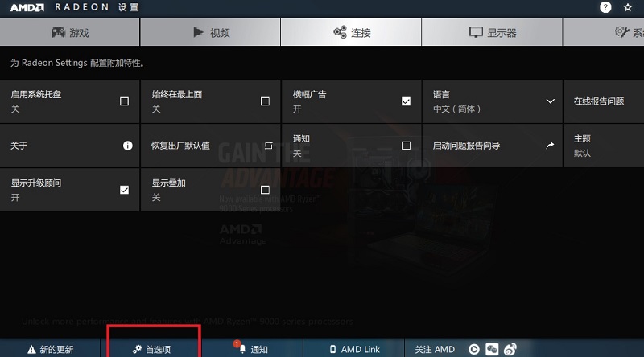The width and height of the screenshot is (644, 357).
Task: Click the Radeon Settings description text
Action: coord(77,63)
